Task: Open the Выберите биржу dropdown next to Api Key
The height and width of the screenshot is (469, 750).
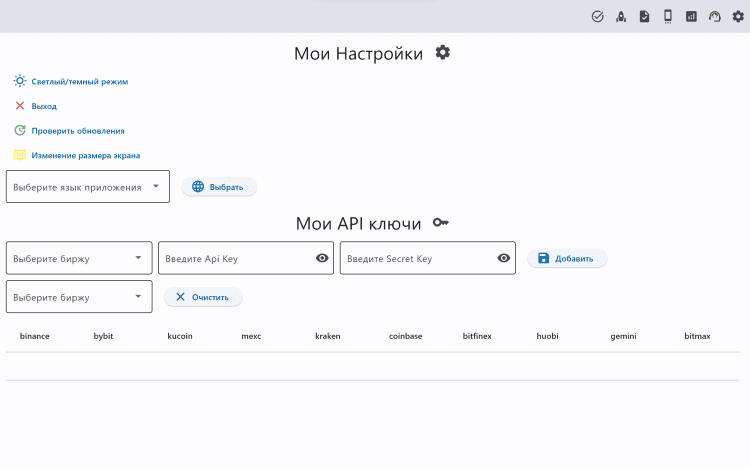Action: pyautogui.click(x=79, y=258)
